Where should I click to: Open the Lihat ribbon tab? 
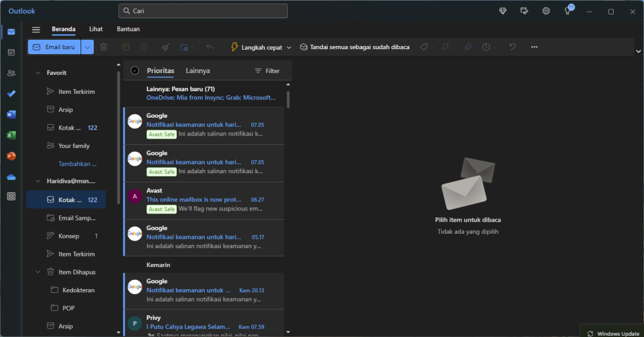tap(96, 29)
